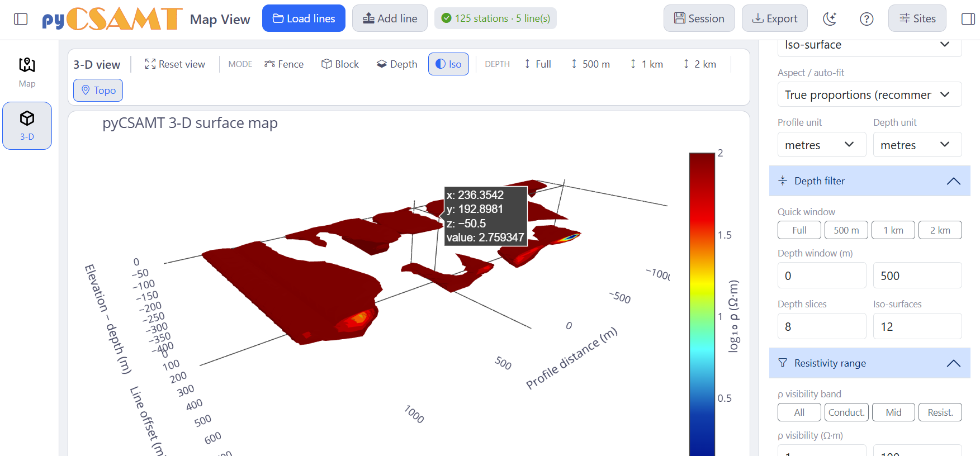Open the Depth unit dropdown
This screenshot has height=456, width=980.
917,145
